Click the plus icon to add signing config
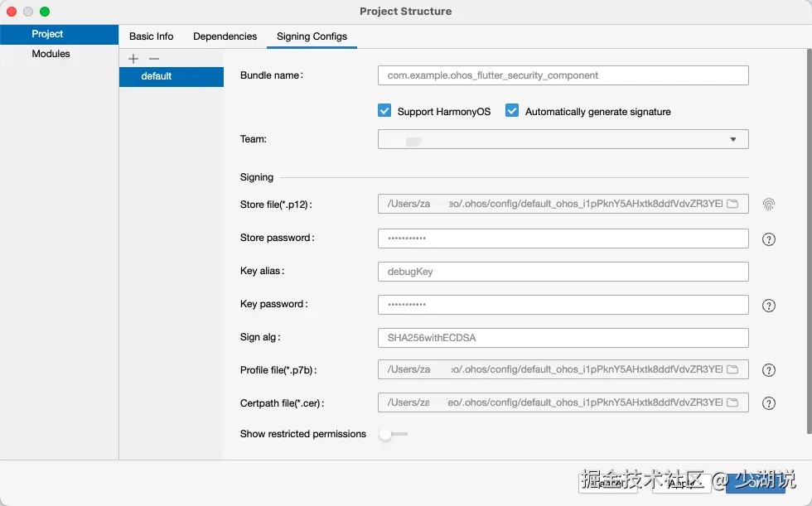The image size is (812, 506). coord(133,59)
